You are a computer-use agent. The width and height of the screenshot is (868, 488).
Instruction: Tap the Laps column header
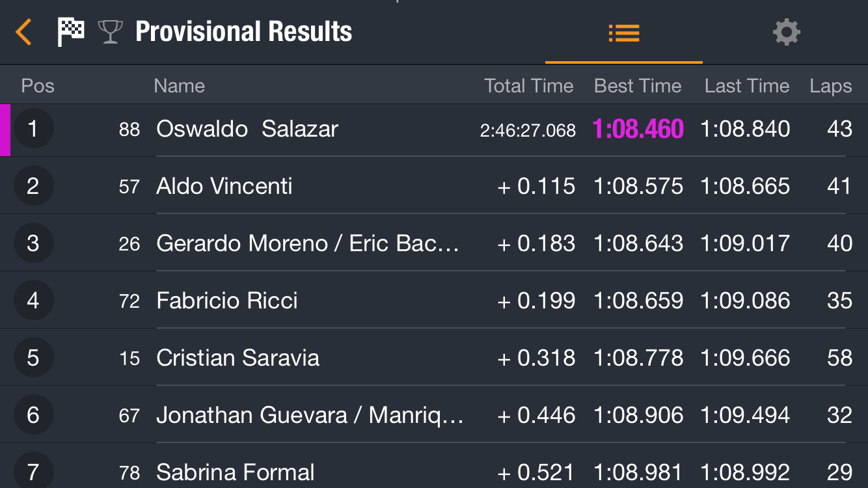click(x=831, y=86)
